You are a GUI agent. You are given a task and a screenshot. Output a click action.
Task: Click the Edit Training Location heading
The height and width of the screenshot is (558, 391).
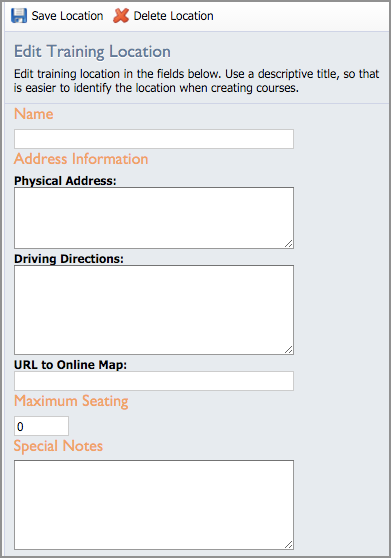point(92,52)
